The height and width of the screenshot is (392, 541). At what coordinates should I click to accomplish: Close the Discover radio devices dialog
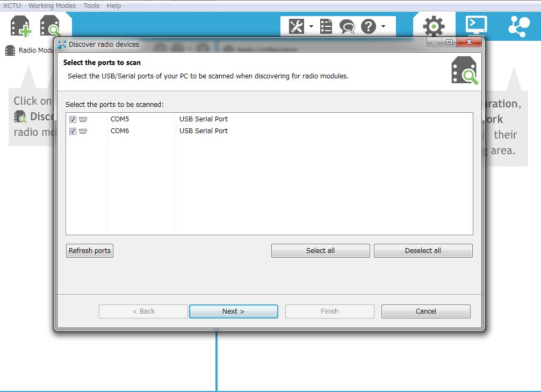coord(469,42)
